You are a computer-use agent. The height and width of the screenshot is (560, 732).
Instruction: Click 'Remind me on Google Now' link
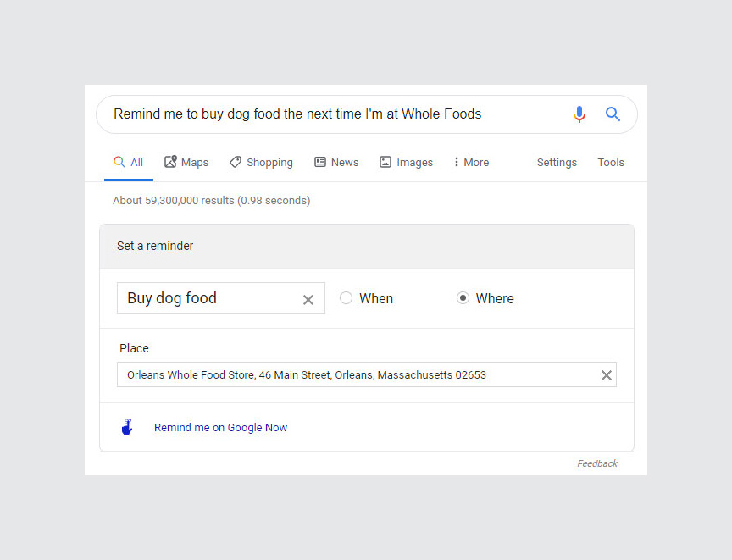point(220,428)
